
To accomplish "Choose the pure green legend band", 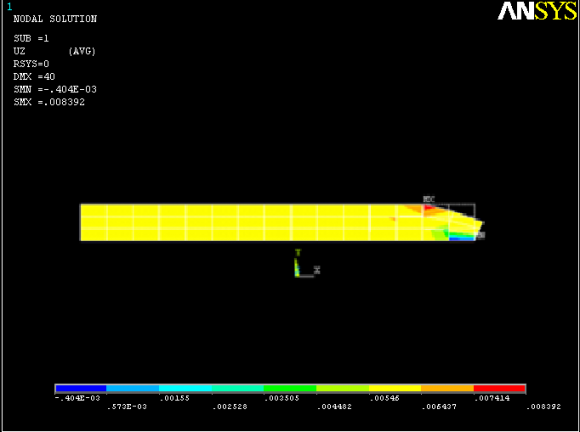I will pos(290,388).
